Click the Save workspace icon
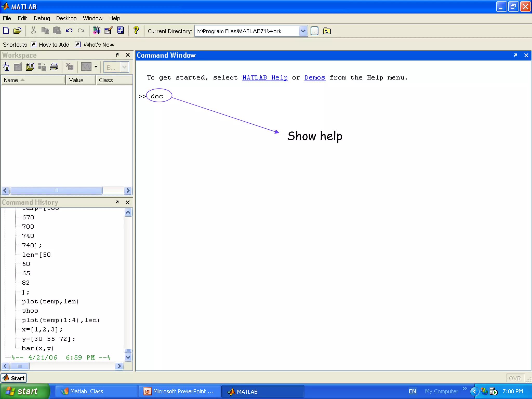 [42, 67]
